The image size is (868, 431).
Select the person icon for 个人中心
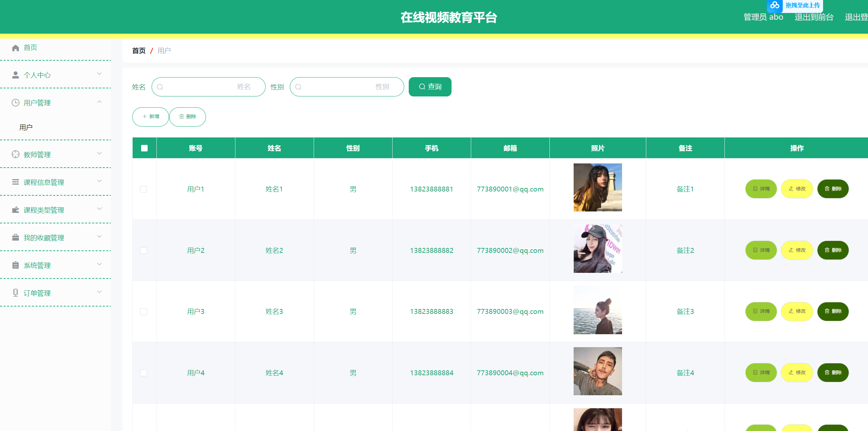point(15,74)
